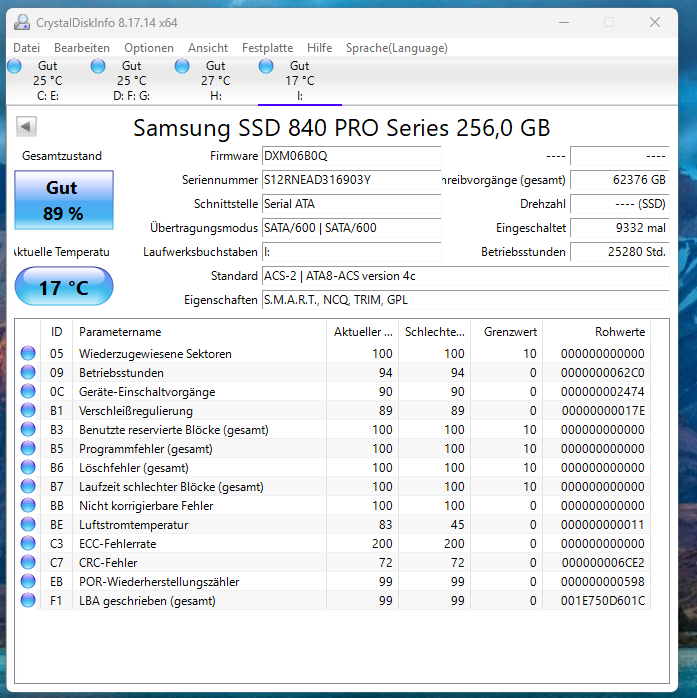
Task: Click the Grenzwert column header
Action: (x=507, y=332)
